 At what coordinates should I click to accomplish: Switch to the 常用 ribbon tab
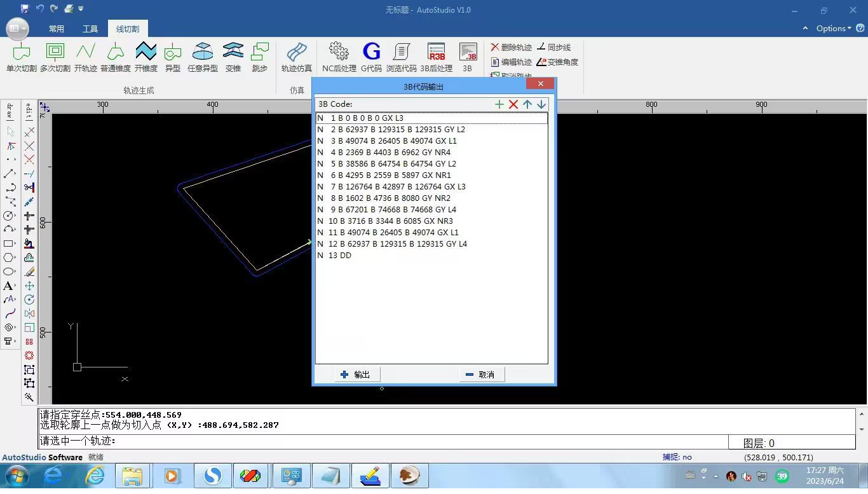pyautogui.click(x=57, y=29)
